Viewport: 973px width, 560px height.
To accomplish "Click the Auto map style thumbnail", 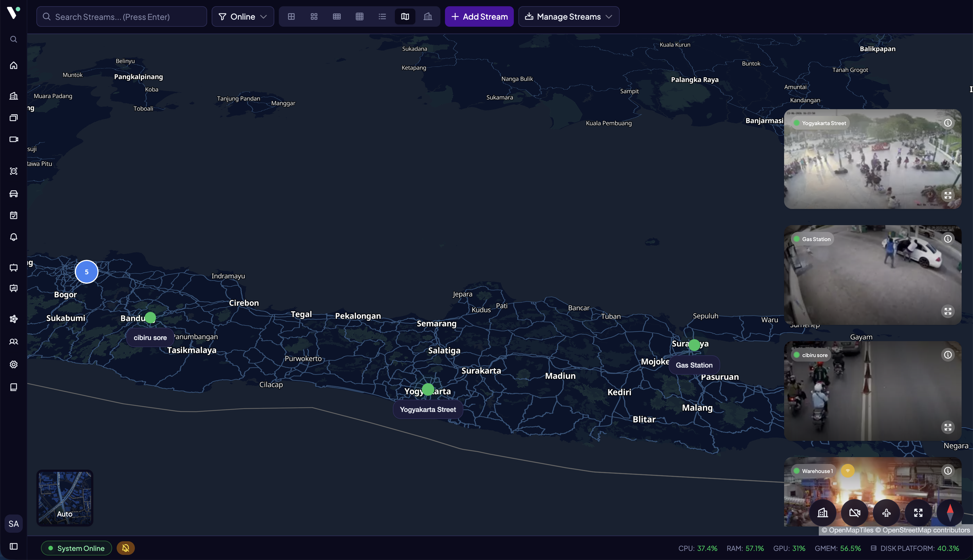I will click(x=65, y=498).
